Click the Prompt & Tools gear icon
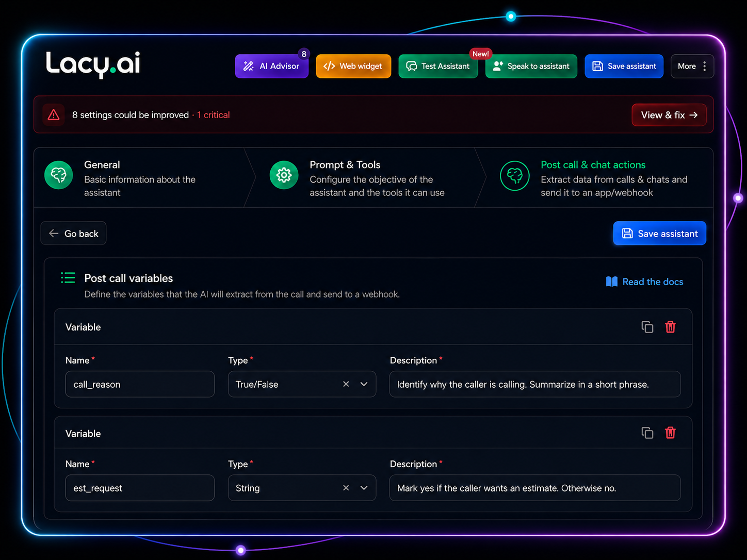This screenshot has height=560, width=747. [284, 175]
